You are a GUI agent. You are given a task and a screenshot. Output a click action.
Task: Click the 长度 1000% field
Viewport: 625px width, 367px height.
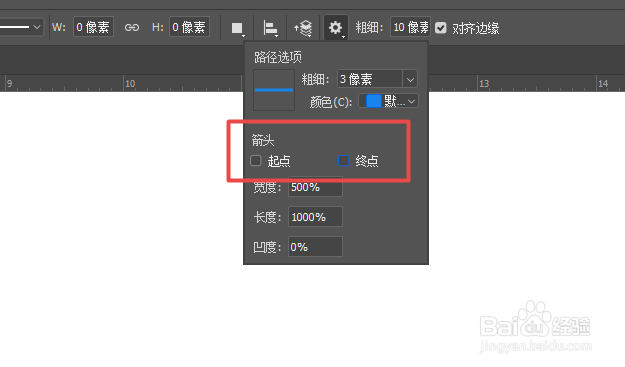point(315,217)
